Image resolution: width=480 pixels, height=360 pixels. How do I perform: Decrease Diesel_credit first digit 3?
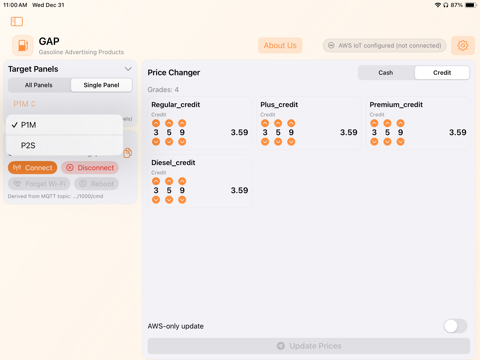coord(156,200)
